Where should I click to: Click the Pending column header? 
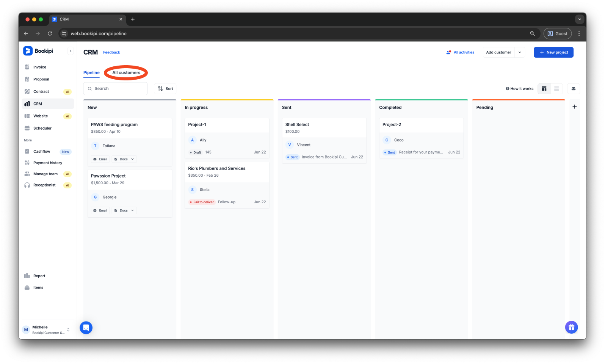pyautogui.click(x=484, y=108)
